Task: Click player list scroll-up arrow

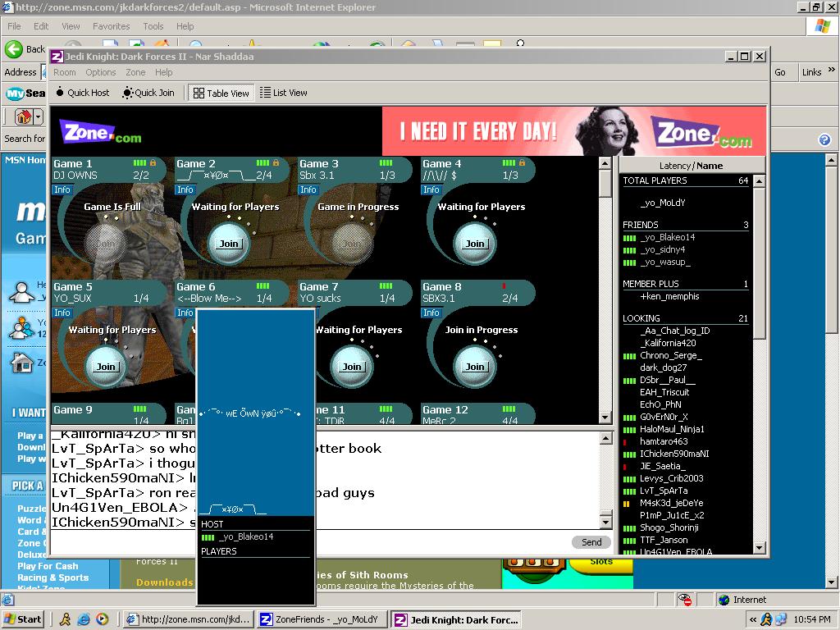Action: (759, 181)
